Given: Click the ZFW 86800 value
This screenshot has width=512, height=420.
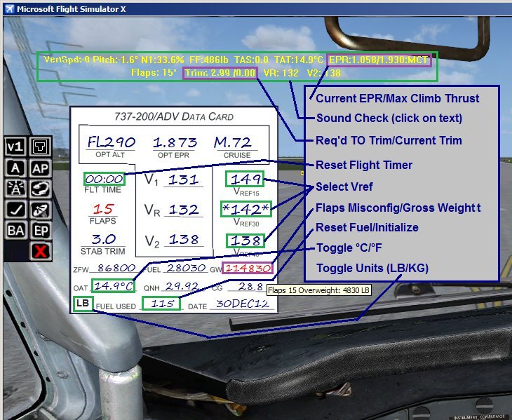Looking at the screenshot, I should click(x=116, y=268).
